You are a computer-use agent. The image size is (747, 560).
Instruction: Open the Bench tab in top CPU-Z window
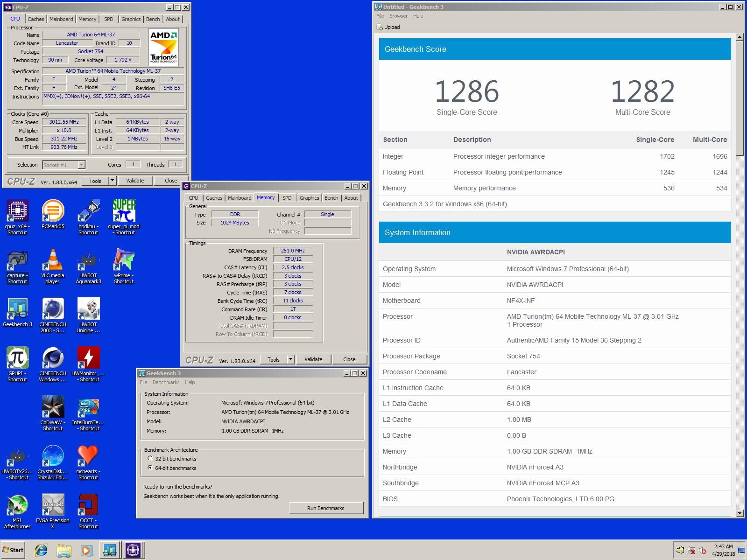[153, 19]
